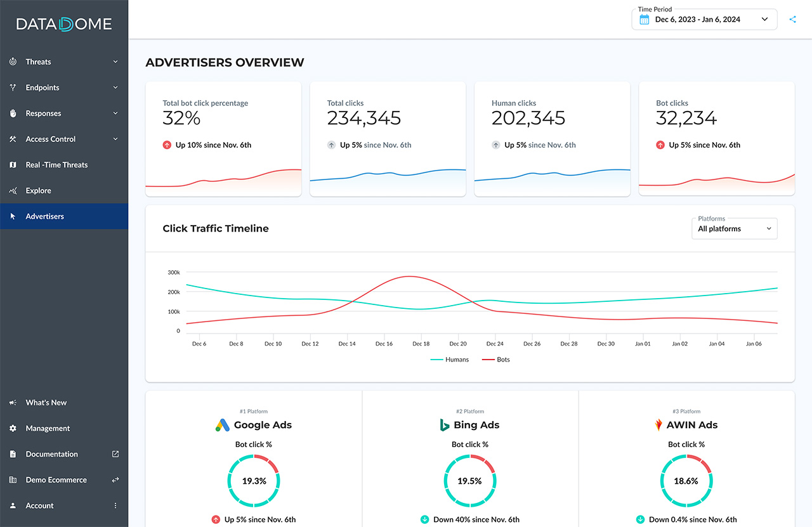Click the Bing Ads bot click donut chart
This screenshot has height=527, width=812.
point(469,481)
